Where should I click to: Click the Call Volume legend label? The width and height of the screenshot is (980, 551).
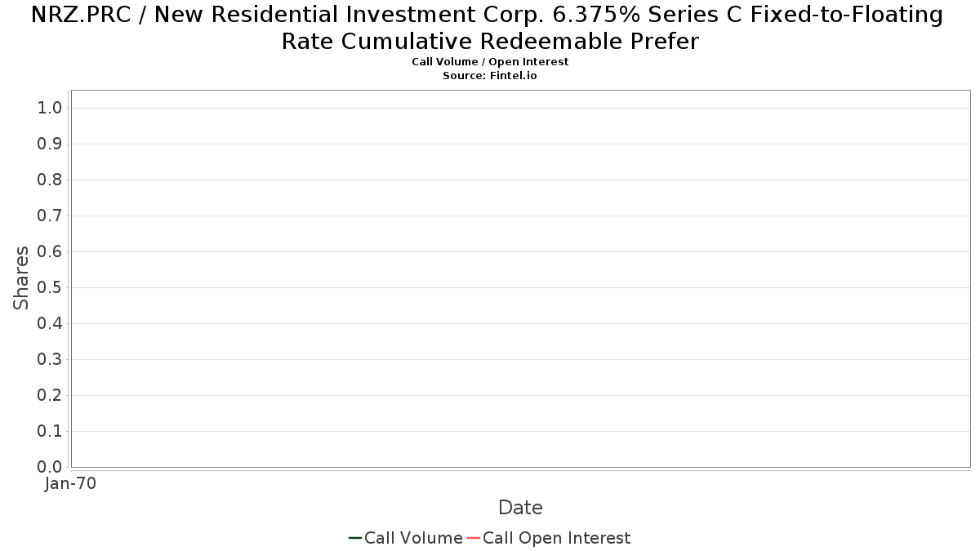coord(413,538)
